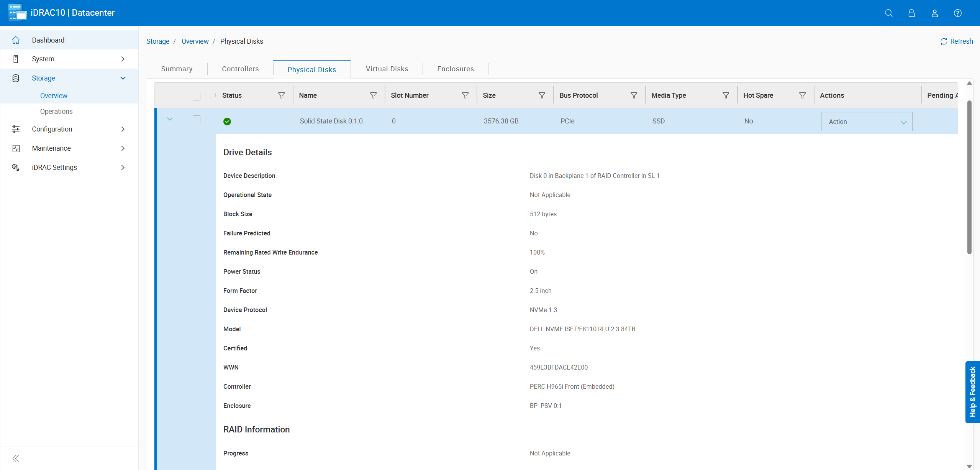Filter the Bus Protocol column
Screen dimensions: 980x470
pyautogui.click(x=634, y=95)
